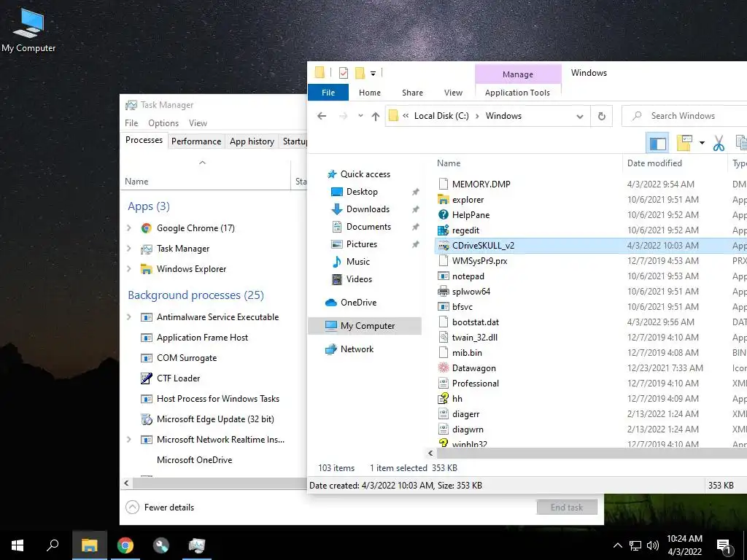Collapse details with Fewer details button
747x560 pixels.
coord(160,507)
